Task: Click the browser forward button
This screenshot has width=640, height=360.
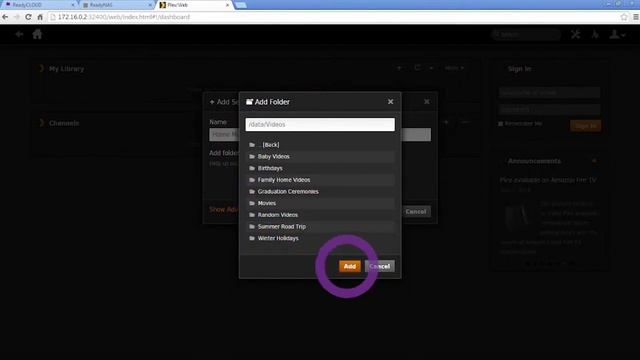Action: point(17,17)
